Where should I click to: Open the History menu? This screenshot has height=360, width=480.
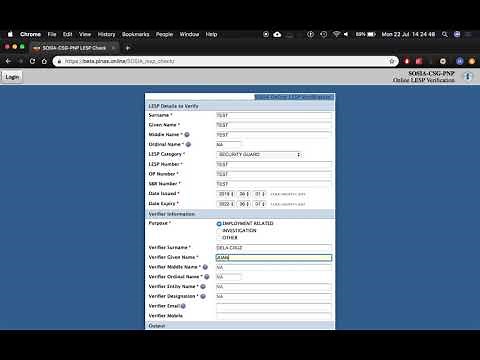click(106, 34)
